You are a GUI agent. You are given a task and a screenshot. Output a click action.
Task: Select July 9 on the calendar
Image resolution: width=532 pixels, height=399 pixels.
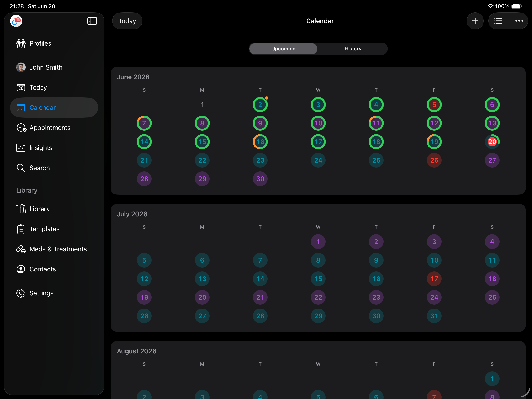[376, 260]
